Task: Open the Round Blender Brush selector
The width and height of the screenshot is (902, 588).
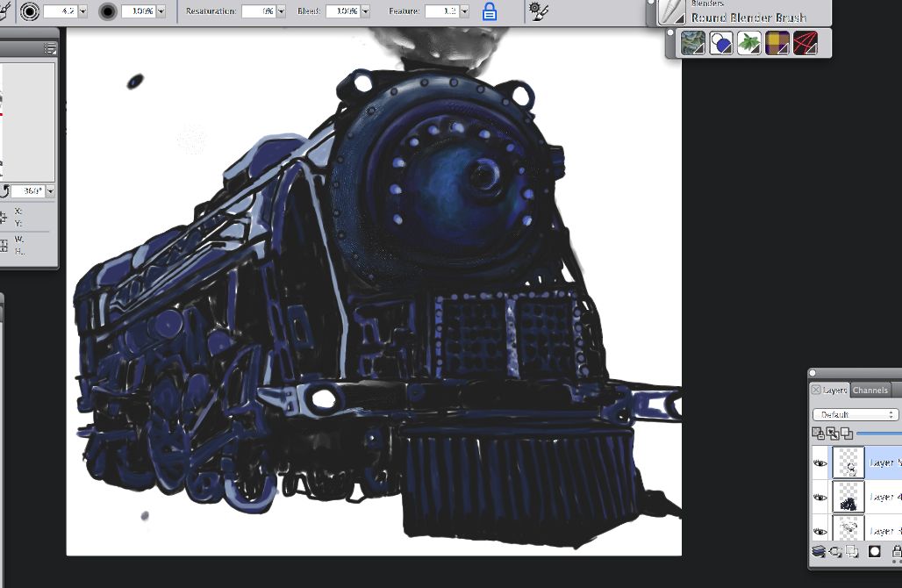Action: pos(671,12)
